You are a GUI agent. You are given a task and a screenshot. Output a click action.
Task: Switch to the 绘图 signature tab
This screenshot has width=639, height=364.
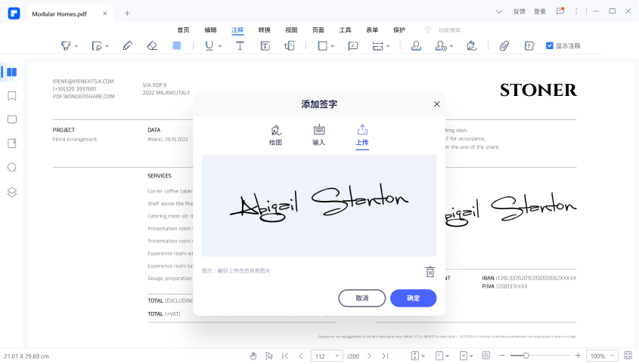275,135
